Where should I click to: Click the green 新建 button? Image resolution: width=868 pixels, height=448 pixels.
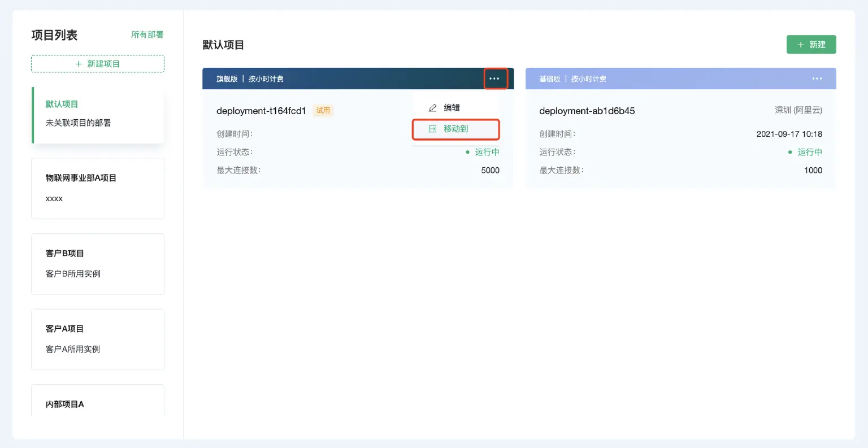[x=811, y=44]
